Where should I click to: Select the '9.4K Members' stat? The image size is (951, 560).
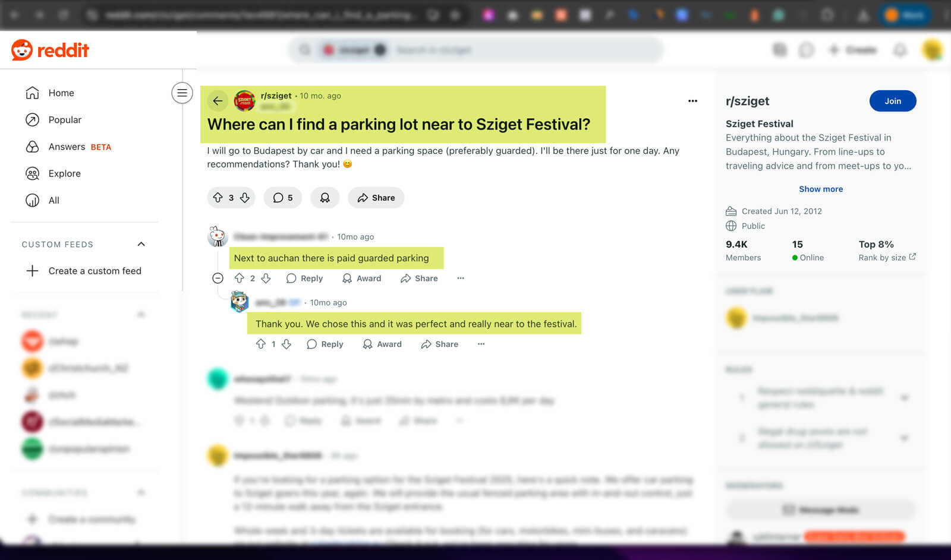(x=743, y=250)
